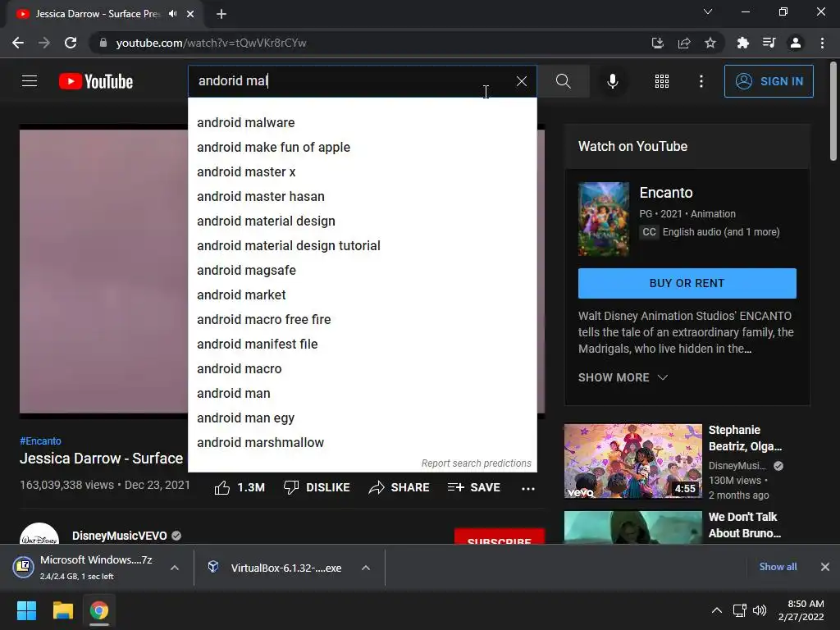Click Show all downloads
The width and height of the screenshot is (840, 630).
(778, 567)
